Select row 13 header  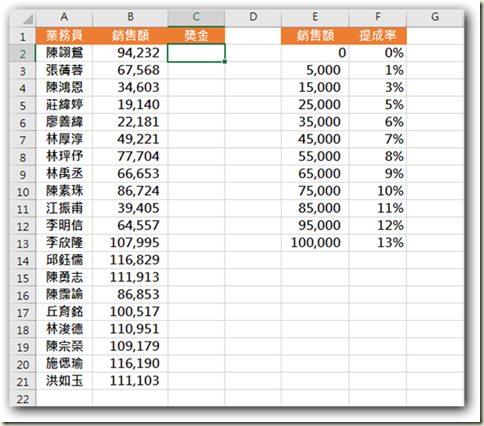tap(23, 243)
